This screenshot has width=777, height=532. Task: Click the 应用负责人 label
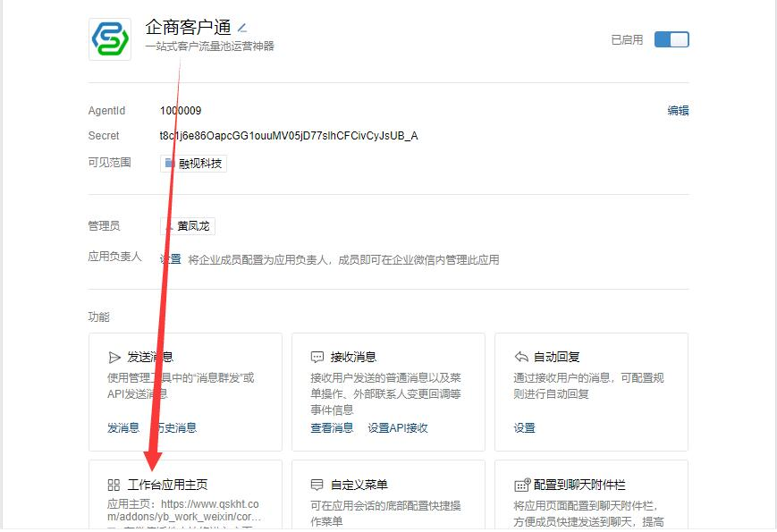point(115,257)
